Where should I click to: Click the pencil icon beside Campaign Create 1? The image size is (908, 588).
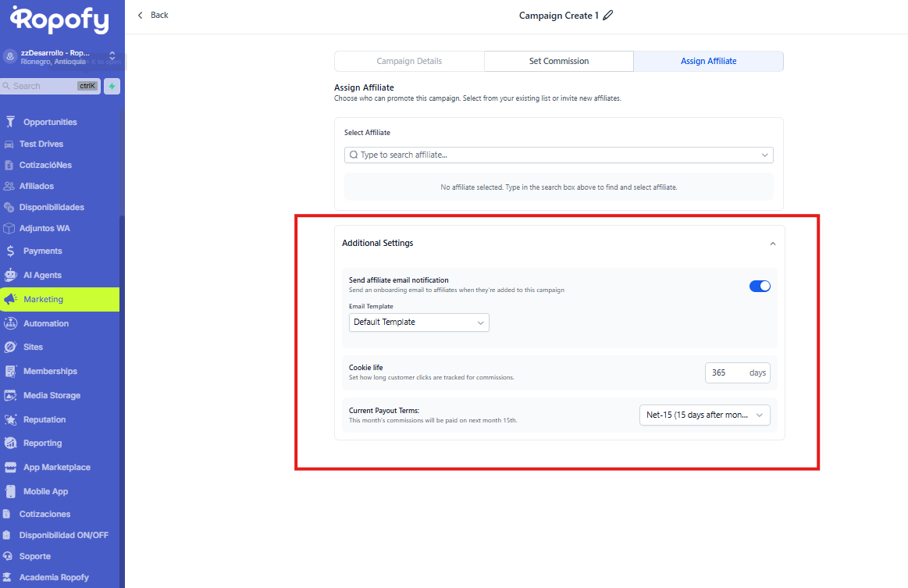pyautogui.click(x=608, y=16)
